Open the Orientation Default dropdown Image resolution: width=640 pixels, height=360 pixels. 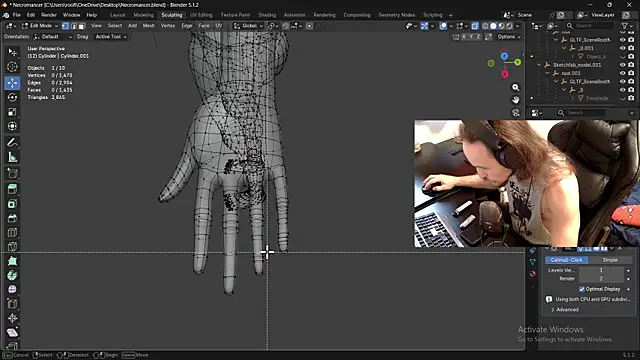53,37
